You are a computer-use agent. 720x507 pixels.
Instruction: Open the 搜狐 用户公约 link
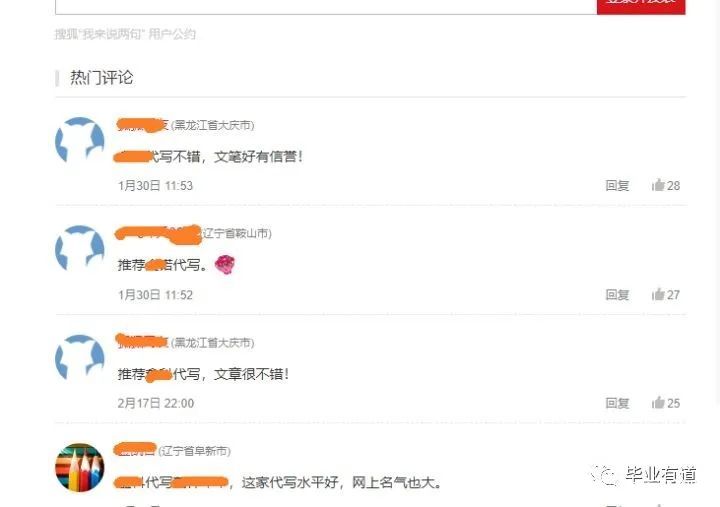point(125,34)
